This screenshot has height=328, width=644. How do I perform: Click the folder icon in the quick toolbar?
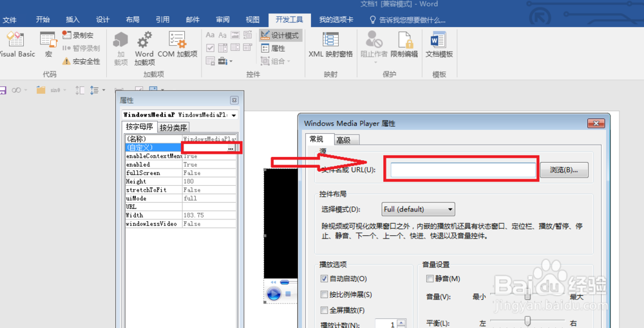point(41,90)
